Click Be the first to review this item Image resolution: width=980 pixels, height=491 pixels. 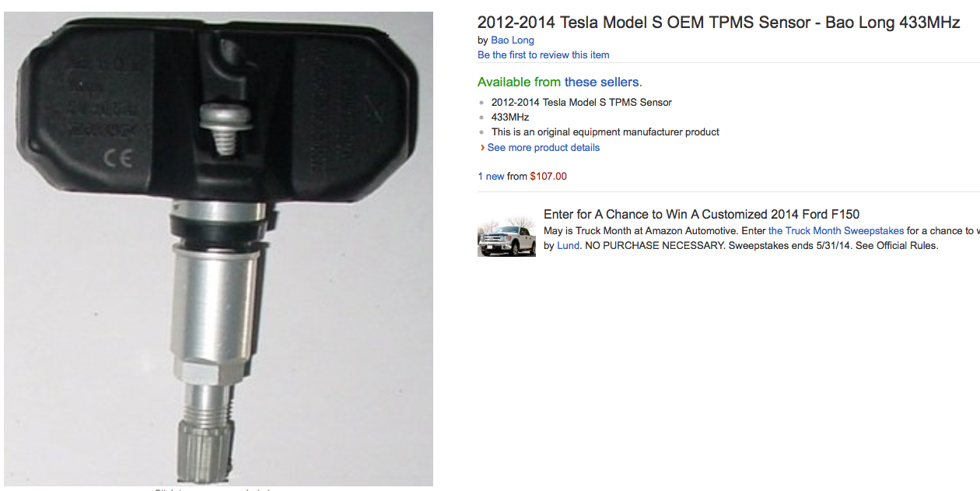544,55
